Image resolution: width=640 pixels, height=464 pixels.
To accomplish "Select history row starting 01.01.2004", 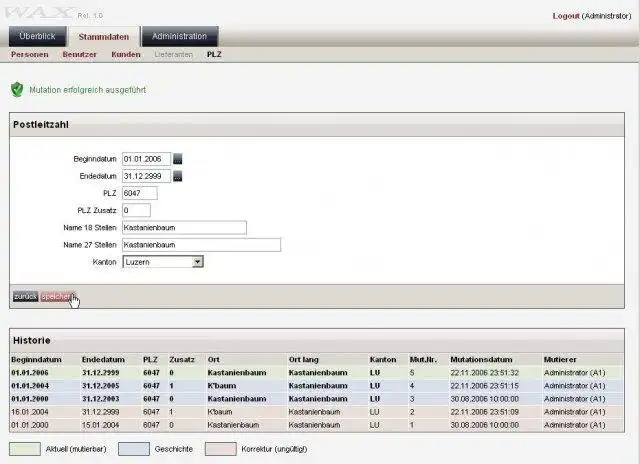I will [x=317, y=386].
